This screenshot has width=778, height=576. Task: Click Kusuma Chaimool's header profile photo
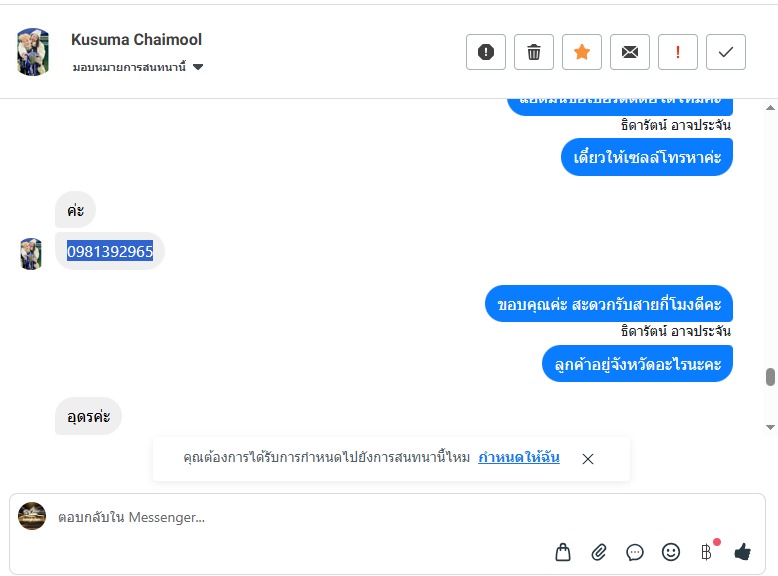click(33, 52)
